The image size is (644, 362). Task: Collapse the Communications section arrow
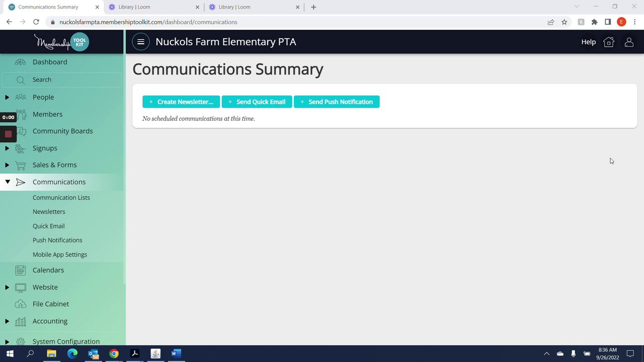(x=7, y=182)
